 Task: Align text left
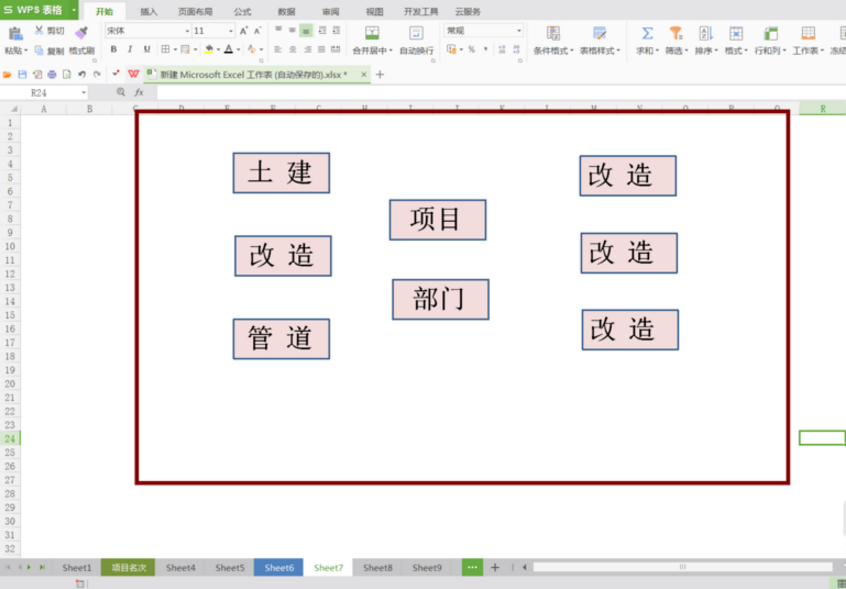point(278,50)
